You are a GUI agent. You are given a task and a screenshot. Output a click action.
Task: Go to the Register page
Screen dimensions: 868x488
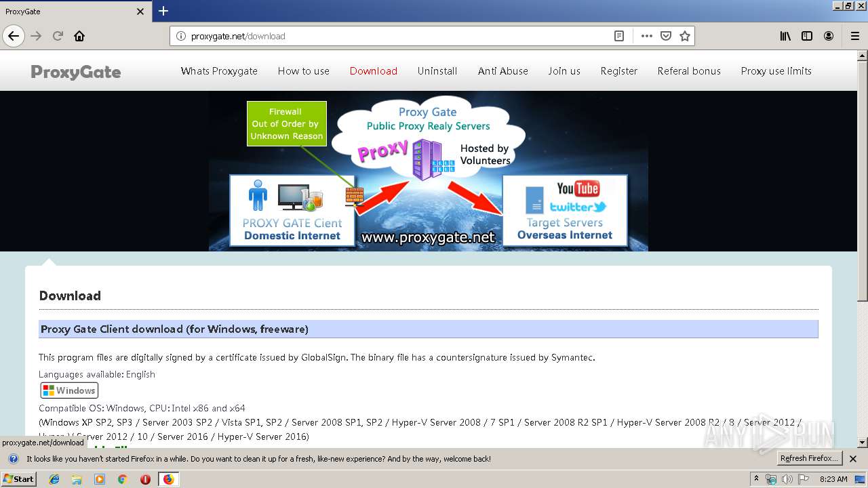(619, 71)
